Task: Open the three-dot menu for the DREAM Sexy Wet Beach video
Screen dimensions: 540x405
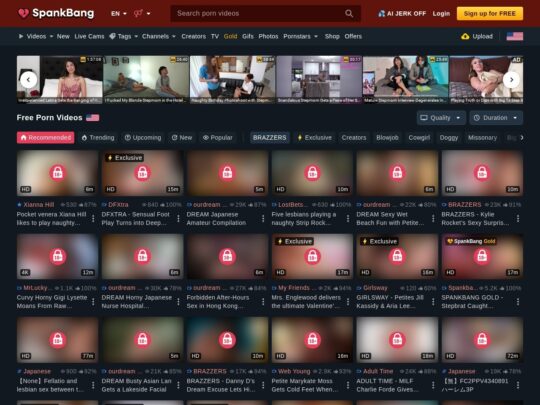Action: [x=433, y=218]
